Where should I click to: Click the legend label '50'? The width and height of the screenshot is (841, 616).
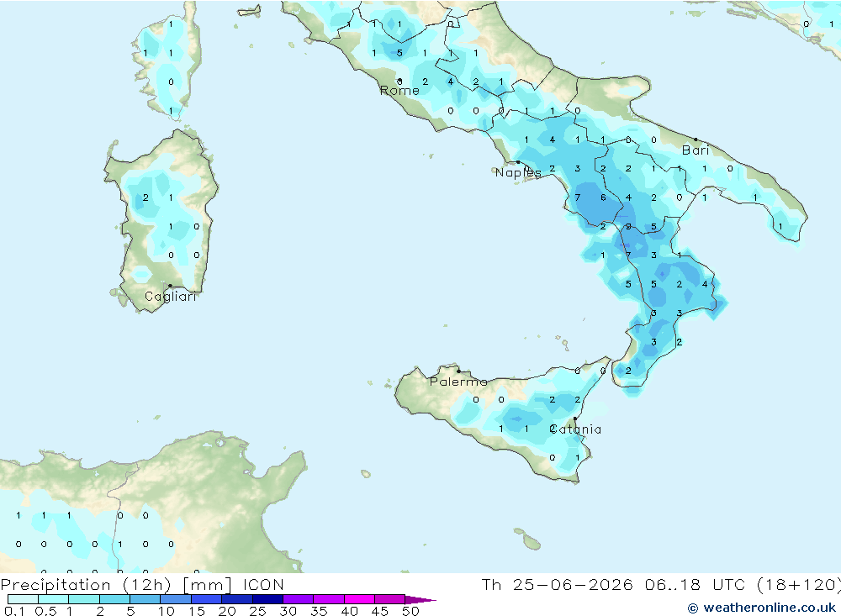(x=411, y=611)
